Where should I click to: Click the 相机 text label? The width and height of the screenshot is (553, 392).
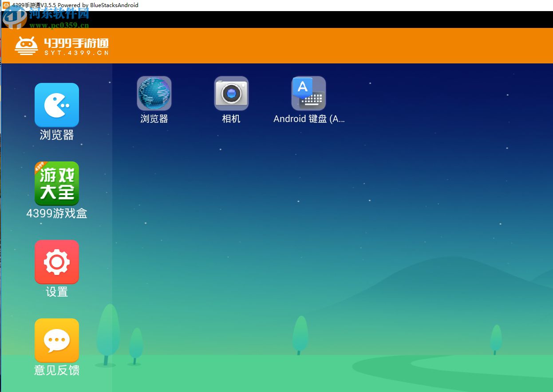[231, 119]
